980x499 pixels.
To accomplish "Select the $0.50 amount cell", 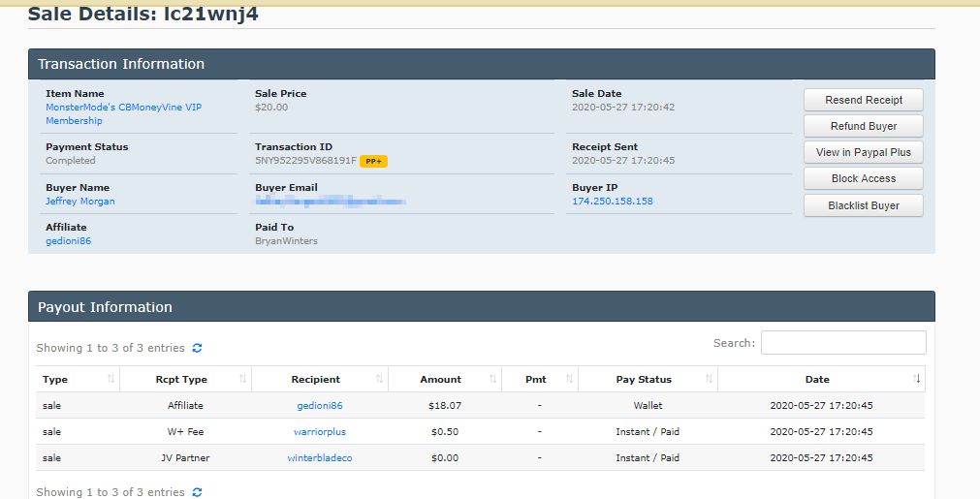I will tap(444, 431).
